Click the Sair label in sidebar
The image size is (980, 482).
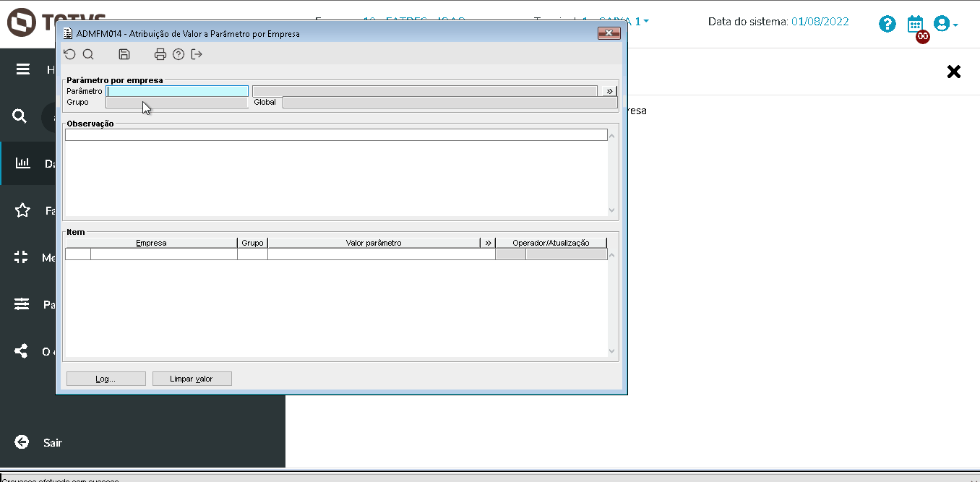53,442
